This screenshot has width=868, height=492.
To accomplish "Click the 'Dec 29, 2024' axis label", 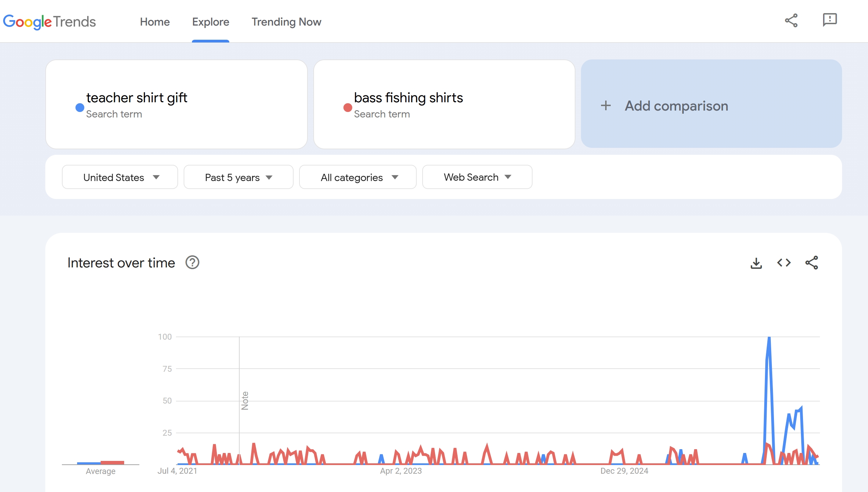I will tap(625, 471).
